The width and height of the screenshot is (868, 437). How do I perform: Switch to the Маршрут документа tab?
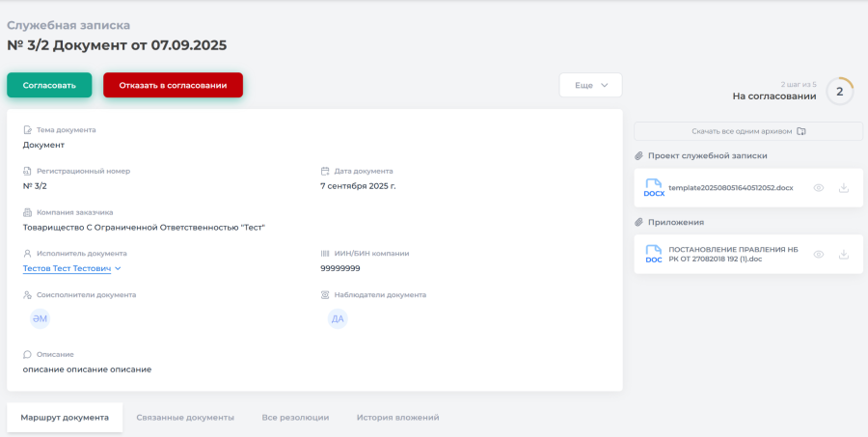tap(65, 418)
